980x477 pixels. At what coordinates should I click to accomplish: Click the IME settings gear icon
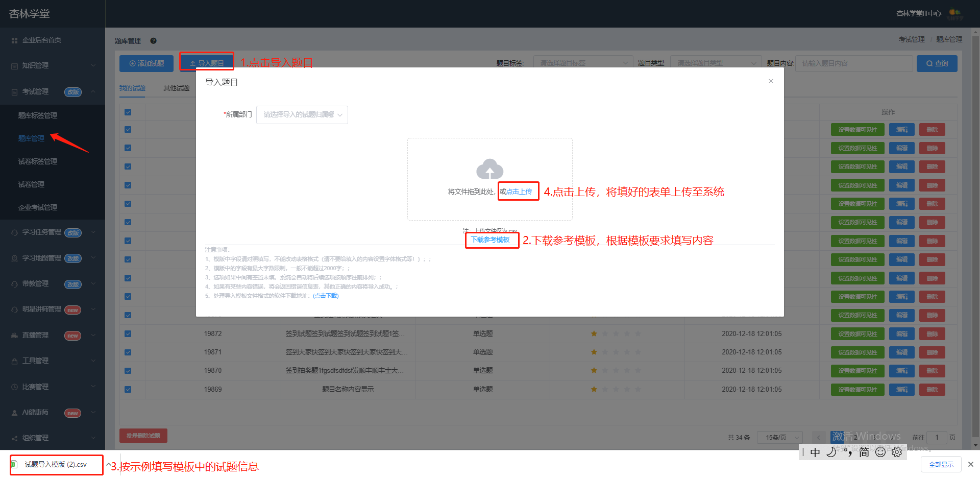click(x=896, y=452)
